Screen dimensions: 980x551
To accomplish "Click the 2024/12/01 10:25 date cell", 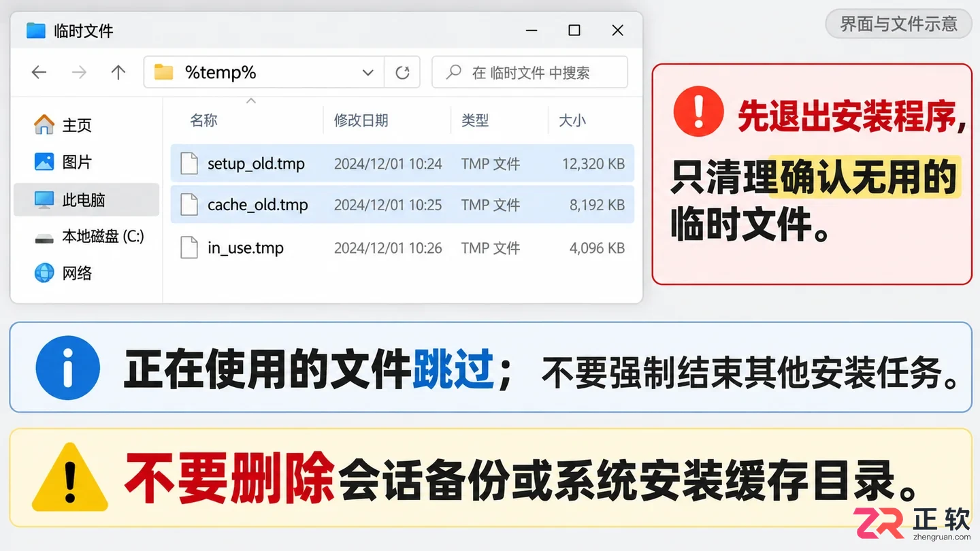I will click(x=388, y=205).
